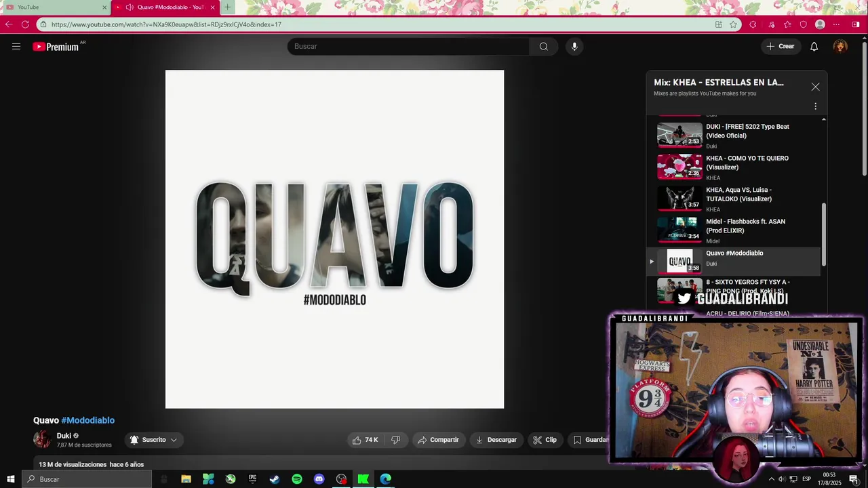868x488 pixels.
Task: Open File Explorer from the taskbar
Action: 186,479
